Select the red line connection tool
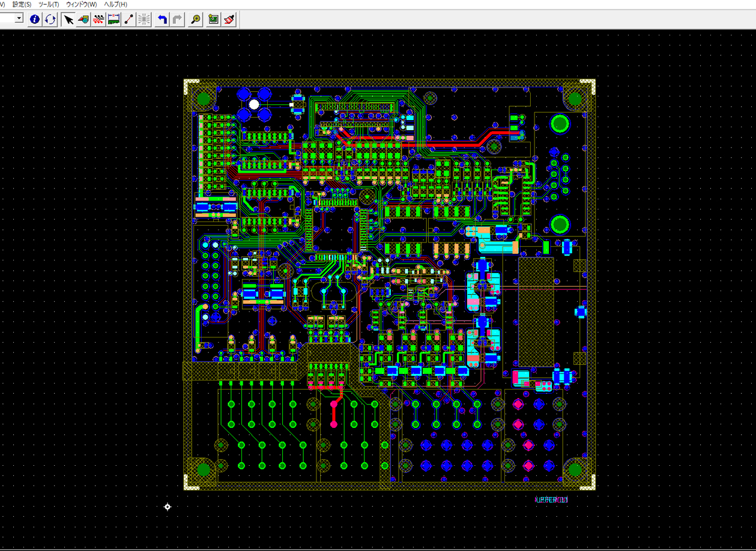The height and width of the screenshot is (551, 756). click(x=129, y=19)
